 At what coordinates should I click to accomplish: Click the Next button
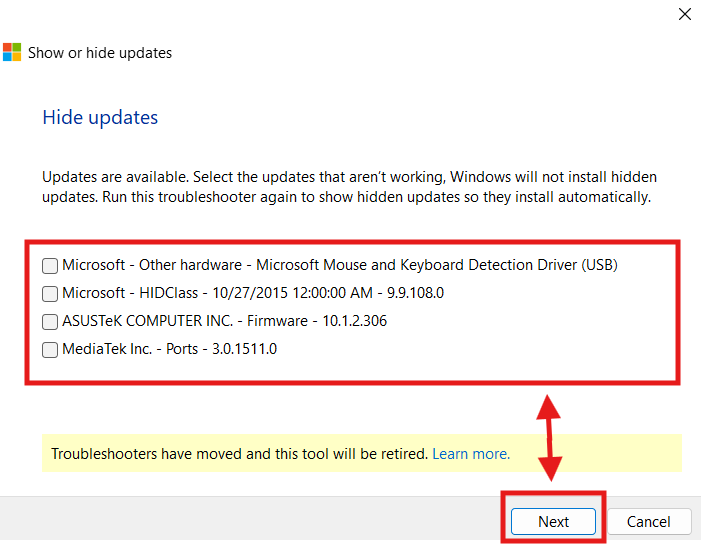click(x=553, y=521)
